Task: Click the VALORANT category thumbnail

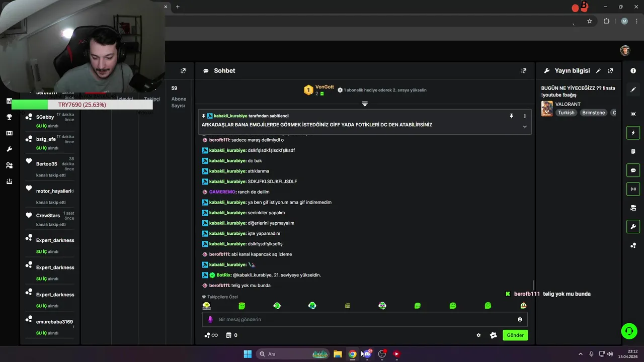Action: point(547,109)
